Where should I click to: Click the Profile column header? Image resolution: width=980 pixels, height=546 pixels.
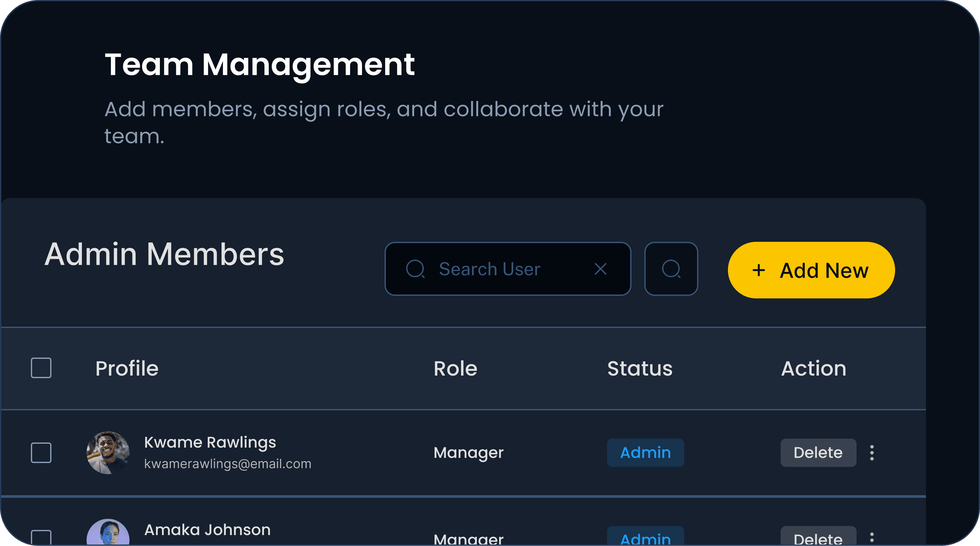coord(127,368)
